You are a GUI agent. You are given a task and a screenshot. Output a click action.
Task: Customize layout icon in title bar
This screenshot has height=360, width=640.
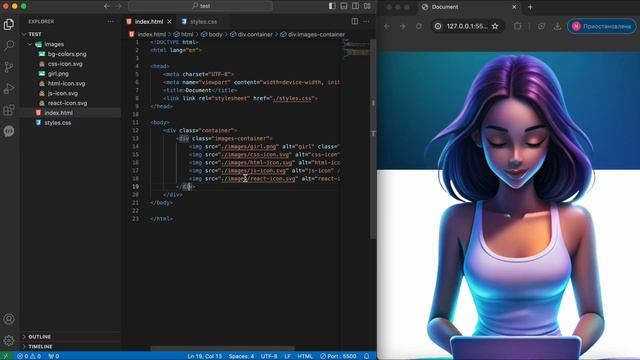[367, 6]
